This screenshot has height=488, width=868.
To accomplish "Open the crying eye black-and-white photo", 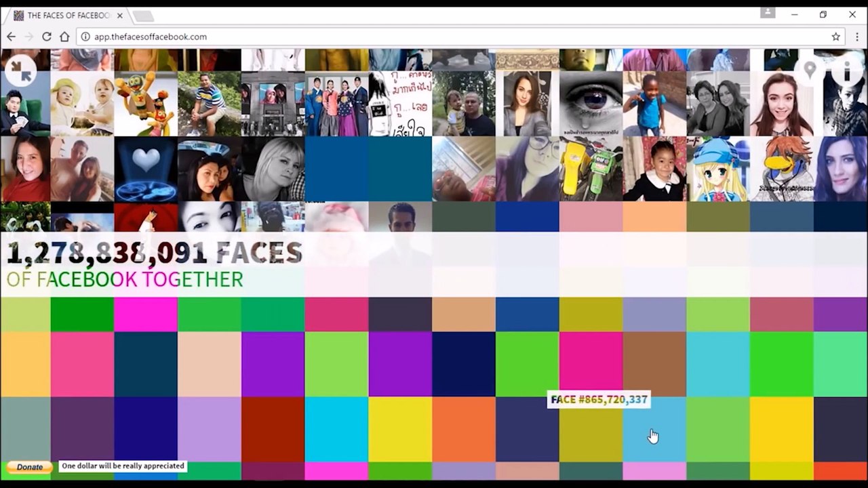I will tap(591, 104).
